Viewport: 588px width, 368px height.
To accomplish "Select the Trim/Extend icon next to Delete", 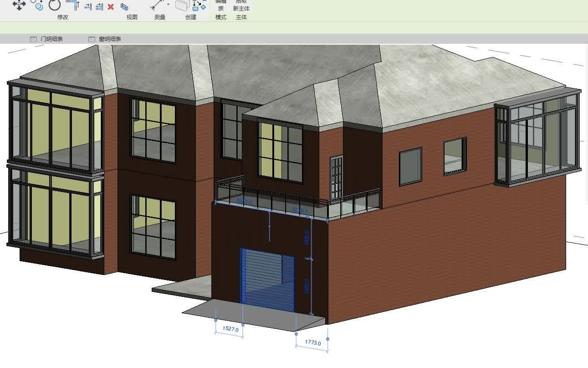I will click(99, 7).
